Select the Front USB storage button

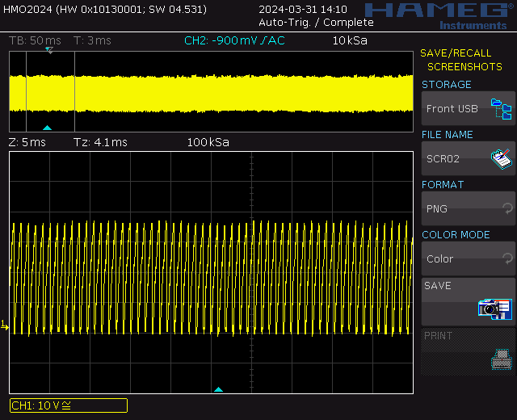point(469,108)
